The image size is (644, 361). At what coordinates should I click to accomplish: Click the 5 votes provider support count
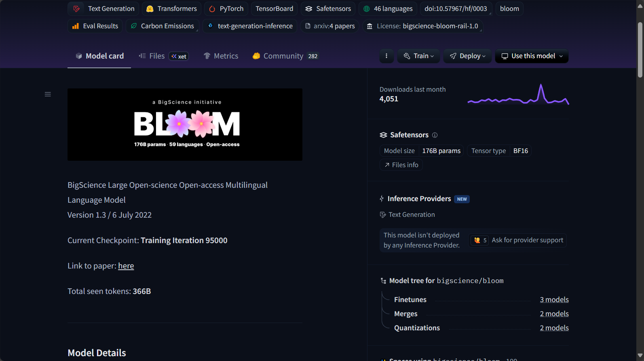480,240
